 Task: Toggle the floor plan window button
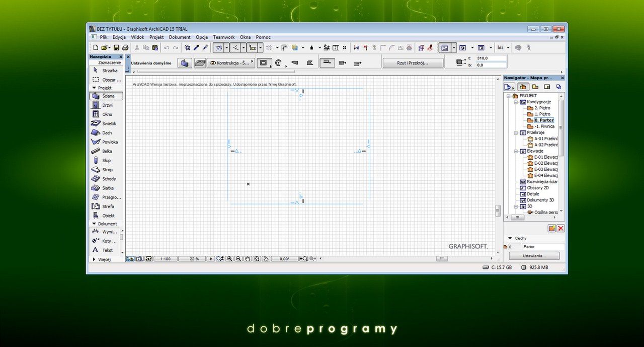[444, 47]
